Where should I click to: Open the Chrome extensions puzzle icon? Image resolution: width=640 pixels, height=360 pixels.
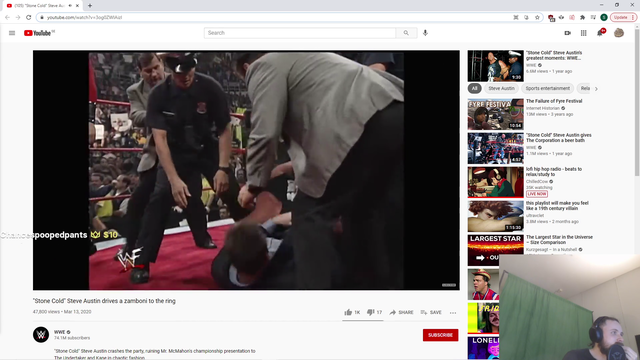pyautogui.click(x=582, y=18)
